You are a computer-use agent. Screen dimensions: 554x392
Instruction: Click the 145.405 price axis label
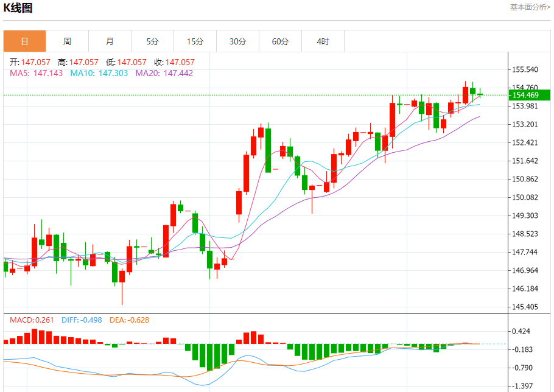click(525, 307)
